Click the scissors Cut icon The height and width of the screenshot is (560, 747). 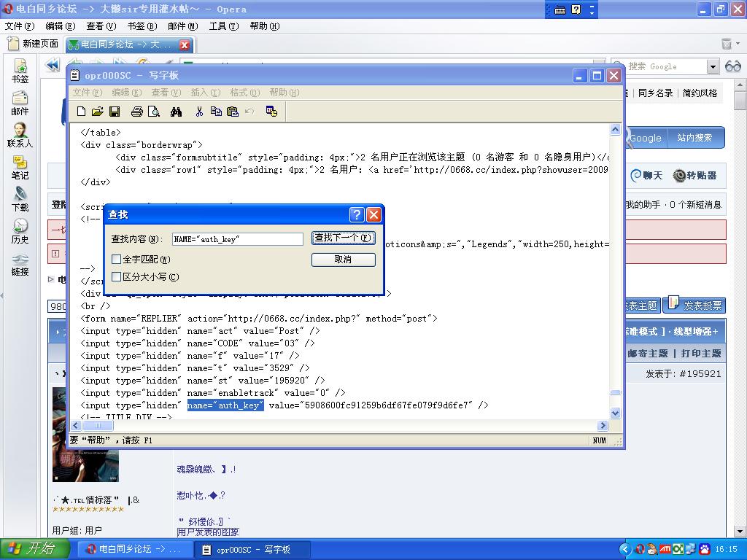199,112
